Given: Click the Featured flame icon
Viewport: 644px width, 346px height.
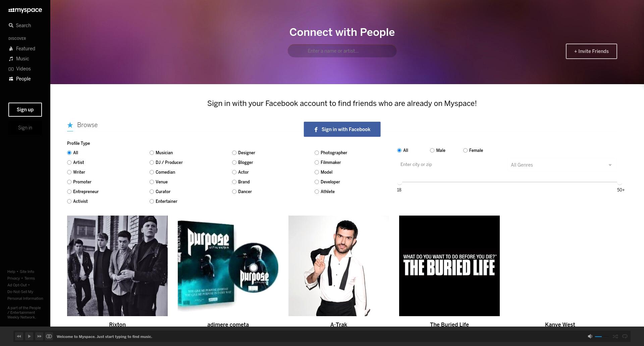Looking at the screenshot, I should 11,49.
